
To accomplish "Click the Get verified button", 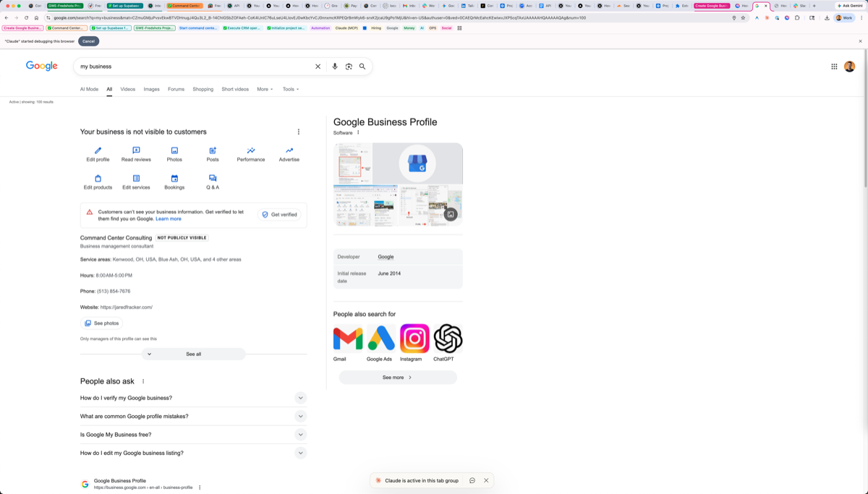I will [281, 214].
